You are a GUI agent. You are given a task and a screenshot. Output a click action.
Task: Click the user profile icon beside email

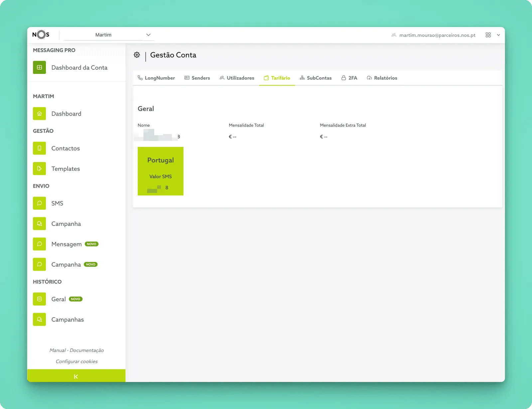(394, 35)
